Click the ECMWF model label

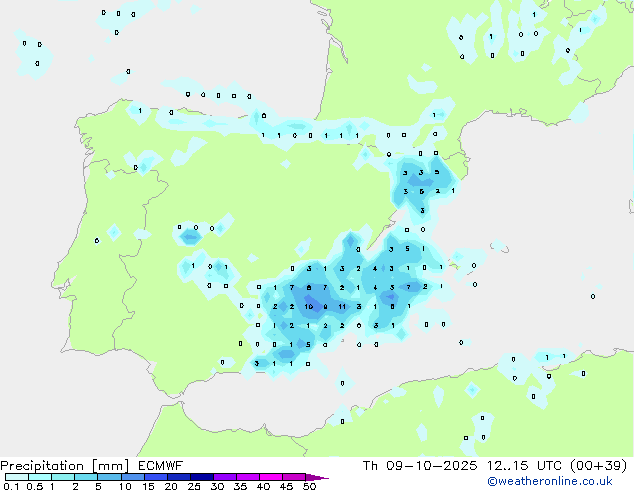click(161, 466)
